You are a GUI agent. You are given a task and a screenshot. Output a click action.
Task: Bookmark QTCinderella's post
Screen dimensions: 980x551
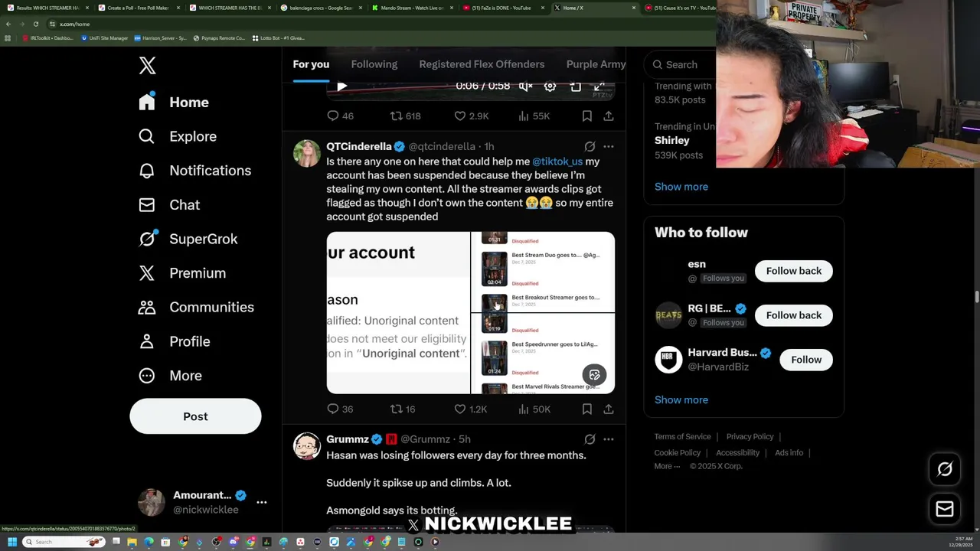coord(586,409)
